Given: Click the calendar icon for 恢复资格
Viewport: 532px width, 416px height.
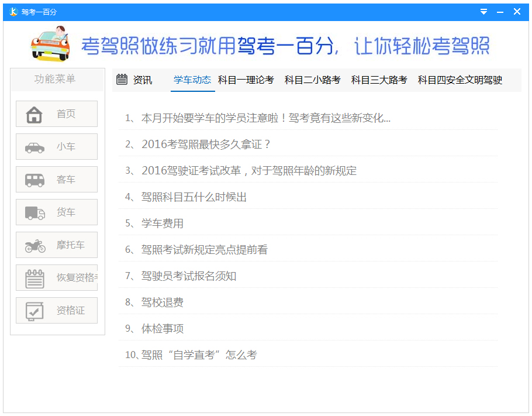Looking at the screenshot, I should pyautogui.click(x=34, y=278).
